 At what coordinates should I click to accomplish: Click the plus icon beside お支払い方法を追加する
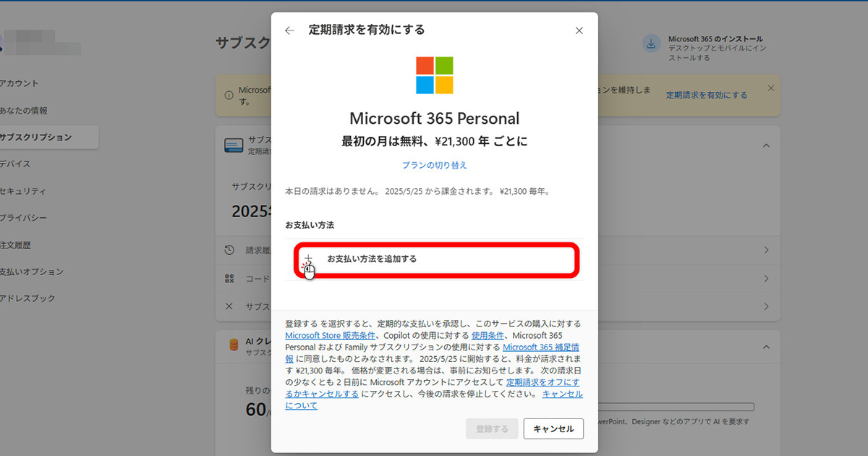click(x=308, y=258)
